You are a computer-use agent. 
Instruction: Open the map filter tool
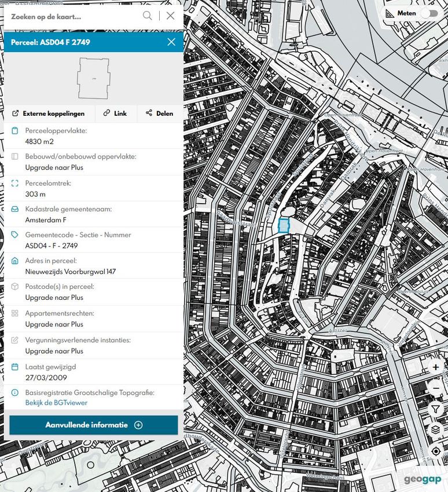[x=436, y=409]
